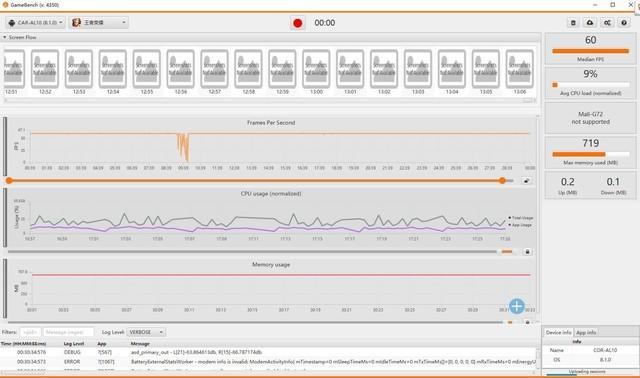Click the Log Level column header
Image resolution: width=640 pixels, height=378 pixels.
[x=74, y=344]
